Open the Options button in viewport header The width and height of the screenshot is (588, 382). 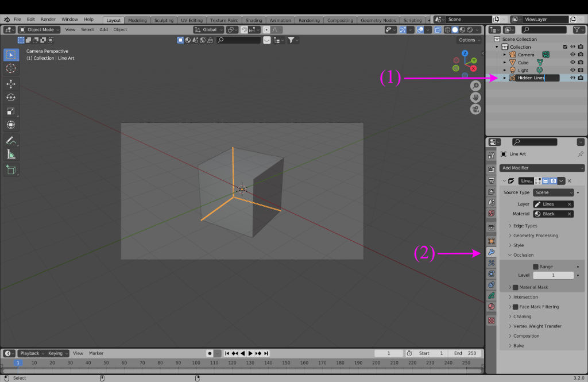pyautogui.click(x=469, y=40)
